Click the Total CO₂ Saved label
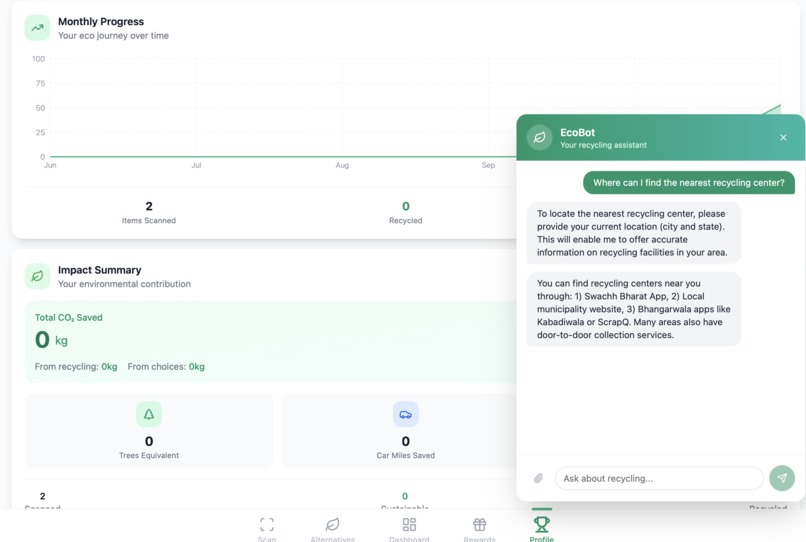Viewport: 806px width, 542px height. [68, 318]
